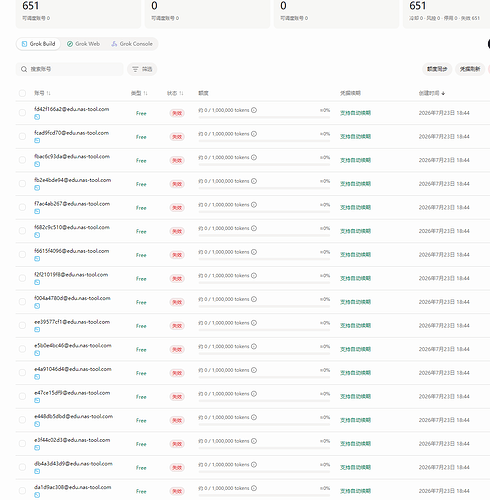The height and width of the screenshot is (500, 490).
Task: Click the quota info icon for f004a4780d
Action: [x=254, y=299]
